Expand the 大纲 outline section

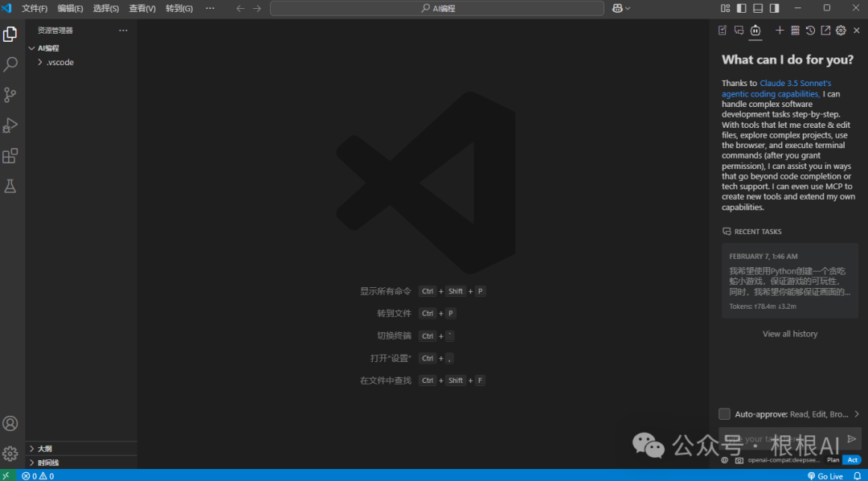point(81,448)
